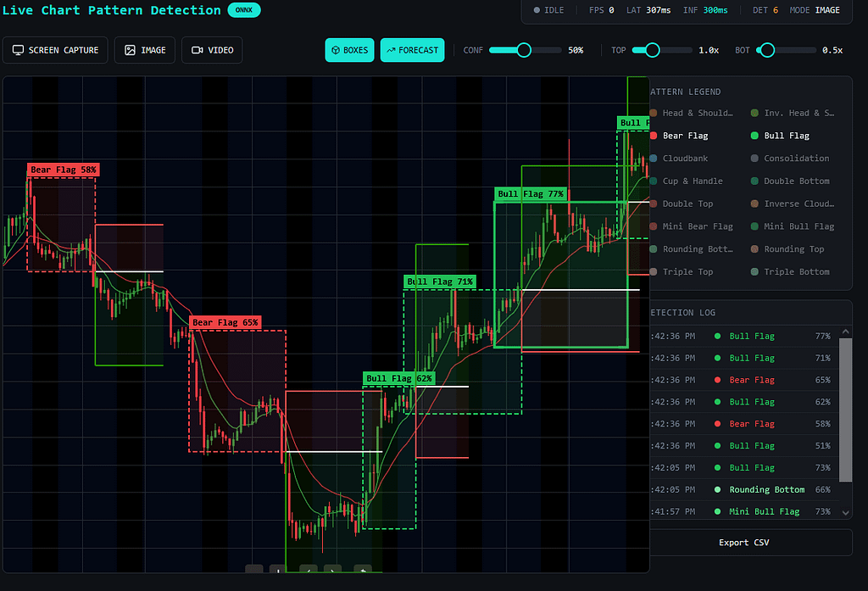The image size is (868, 591).
Task: Click the green Bull Flag legend dot
Action: pos(754,136)
